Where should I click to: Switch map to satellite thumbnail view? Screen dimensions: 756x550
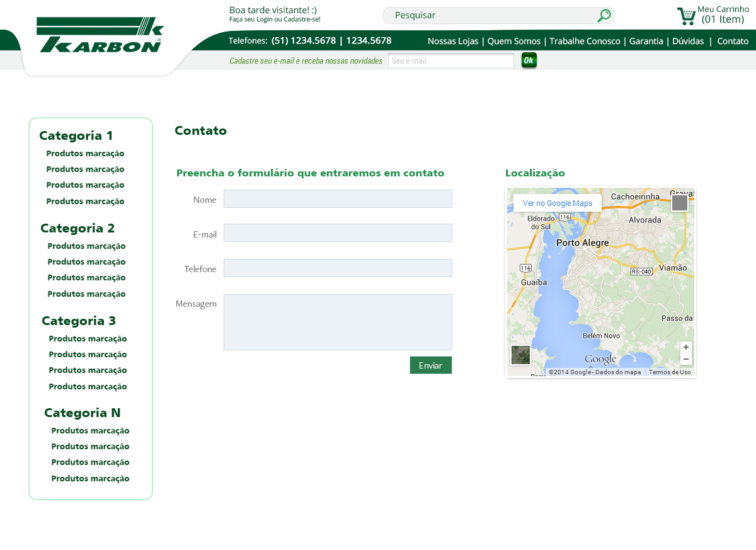point(520,355)
